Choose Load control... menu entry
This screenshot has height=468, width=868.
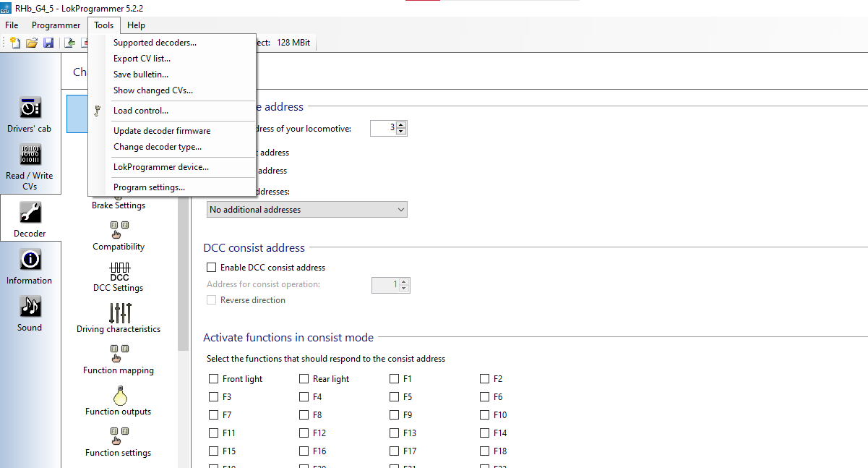(172, 111)
